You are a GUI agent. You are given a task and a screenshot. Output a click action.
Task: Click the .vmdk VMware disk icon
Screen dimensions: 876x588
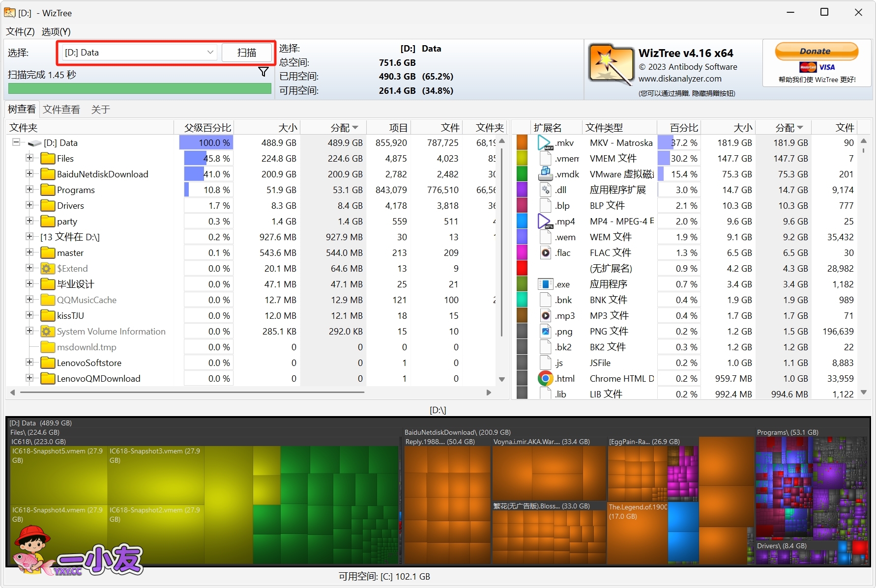coord(545,174)
